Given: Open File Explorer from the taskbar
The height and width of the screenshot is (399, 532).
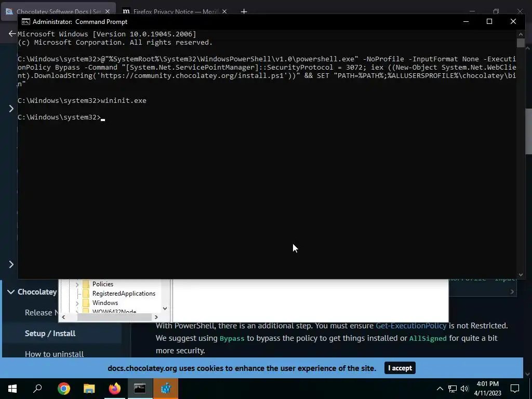Looking at the screenshot, I should (89, 389).
